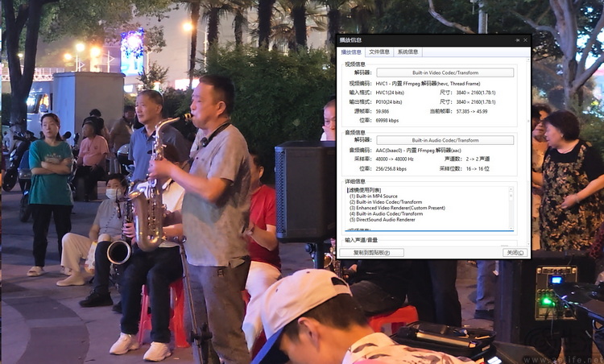Click the Built-in Audio Codec/Transform decoder button

[445, 140]
